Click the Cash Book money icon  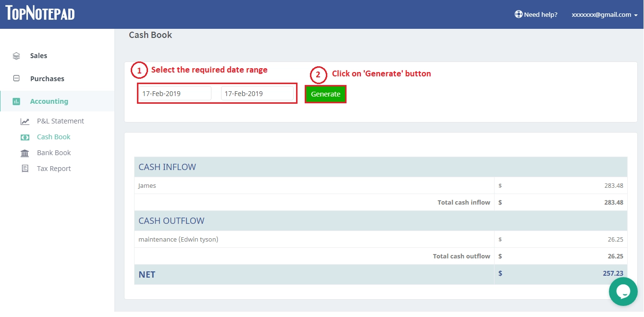click(25, 137)
